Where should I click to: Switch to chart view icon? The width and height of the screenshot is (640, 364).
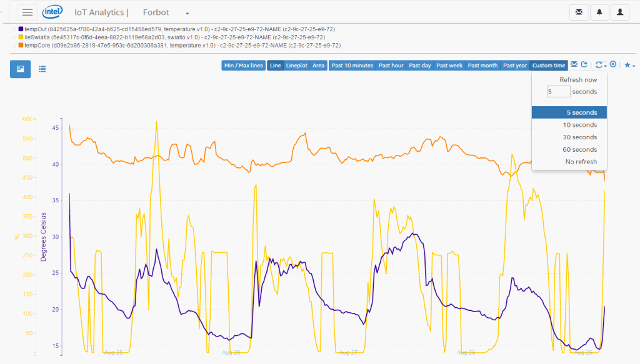point(21,69)
